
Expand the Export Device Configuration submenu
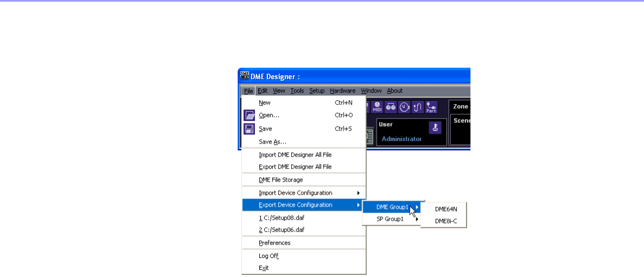coord(304,205)
